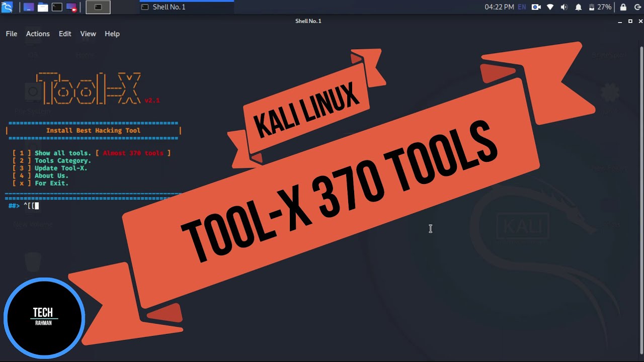Open the network status indicator

[x=550, y=7]
